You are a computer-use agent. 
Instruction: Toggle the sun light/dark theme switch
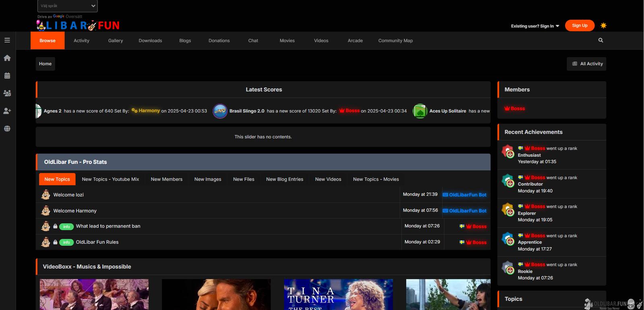(603, 26)
